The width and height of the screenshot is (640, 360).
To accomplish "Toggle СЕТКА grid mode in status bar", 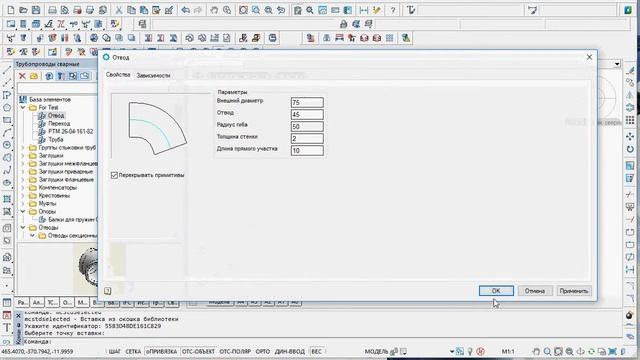I will [133, 351].
